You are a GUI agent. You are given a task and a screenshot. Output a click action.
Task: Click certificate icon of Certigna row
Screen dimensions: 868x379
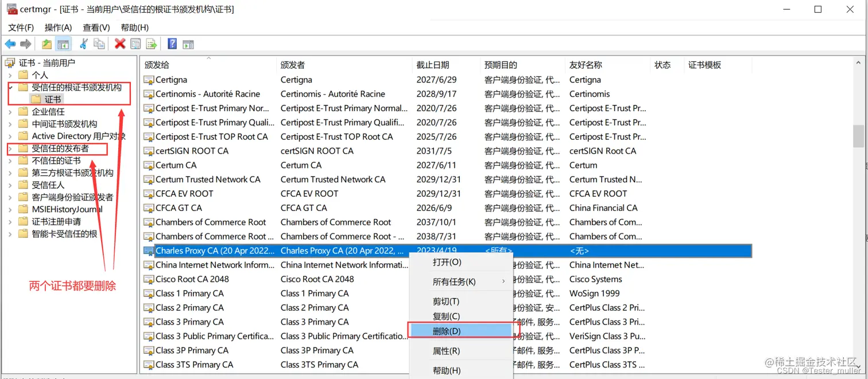point(149,80)
